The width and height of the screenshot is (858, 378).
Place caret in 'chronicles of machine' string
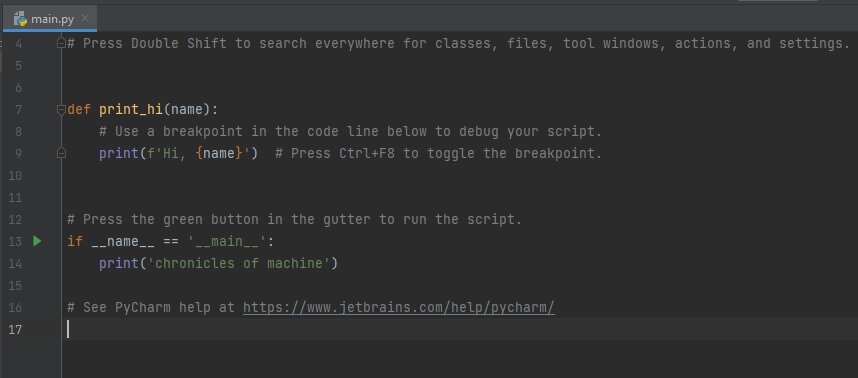(x=239, y=264)
